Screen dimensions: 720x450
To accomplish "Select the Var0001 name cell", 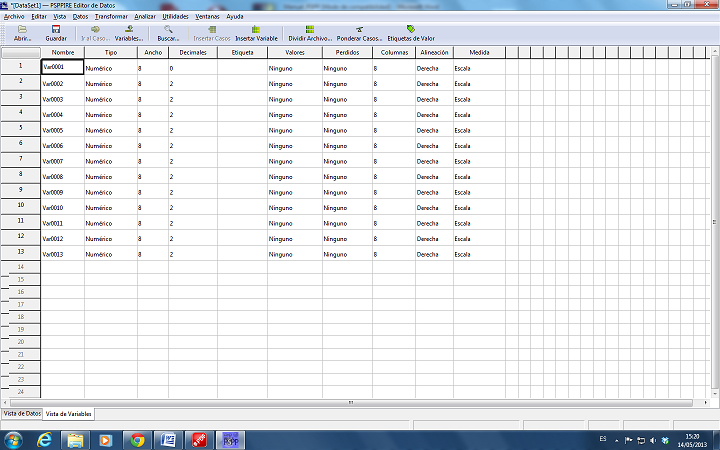I will click(62, 67).
